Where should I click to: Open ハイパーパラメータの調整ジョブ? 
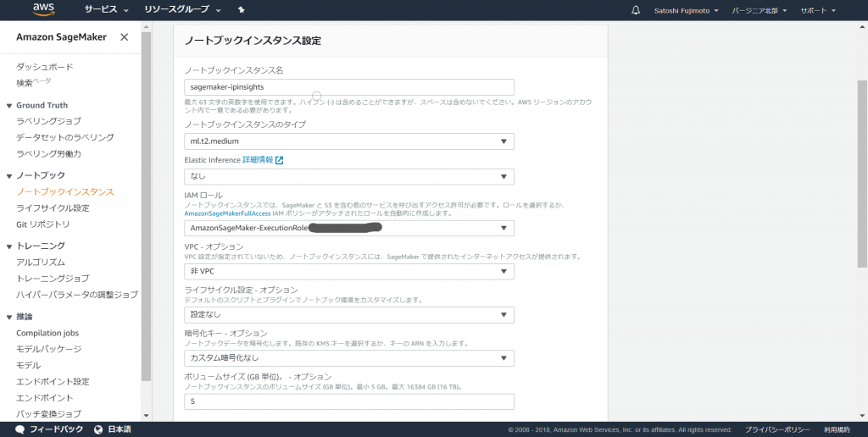(77, 295)
